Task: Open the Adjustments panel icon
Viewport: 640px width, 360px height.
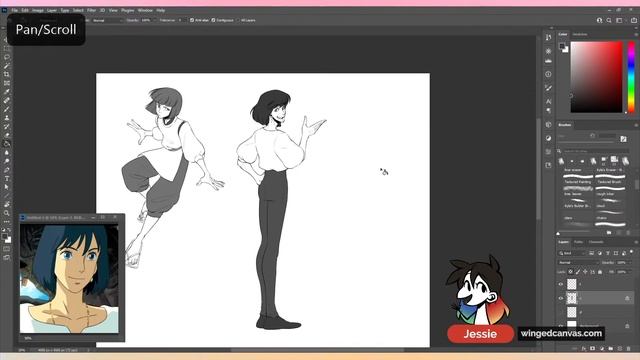Action: pyautogui.click(x=548, y=138)
